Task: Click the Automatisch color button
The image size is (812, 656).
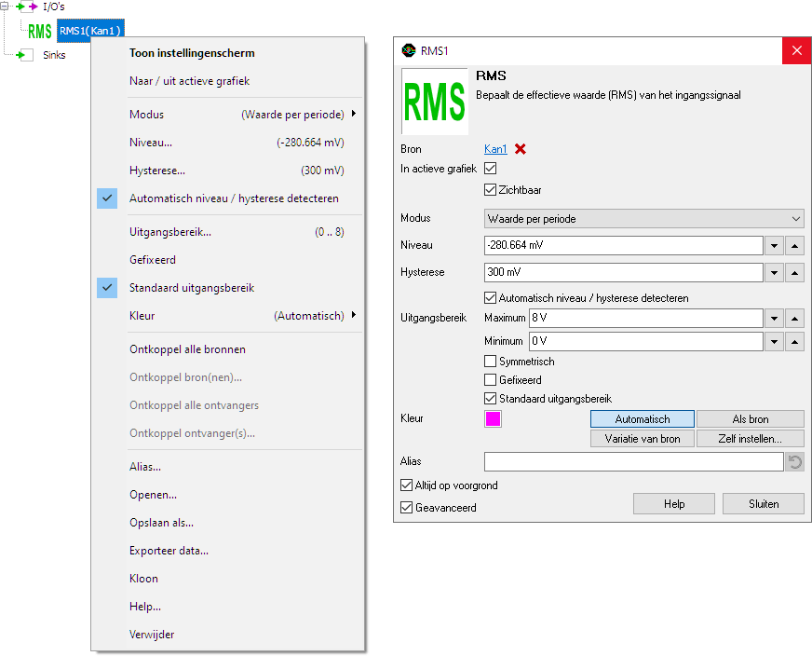Action: 643,419
